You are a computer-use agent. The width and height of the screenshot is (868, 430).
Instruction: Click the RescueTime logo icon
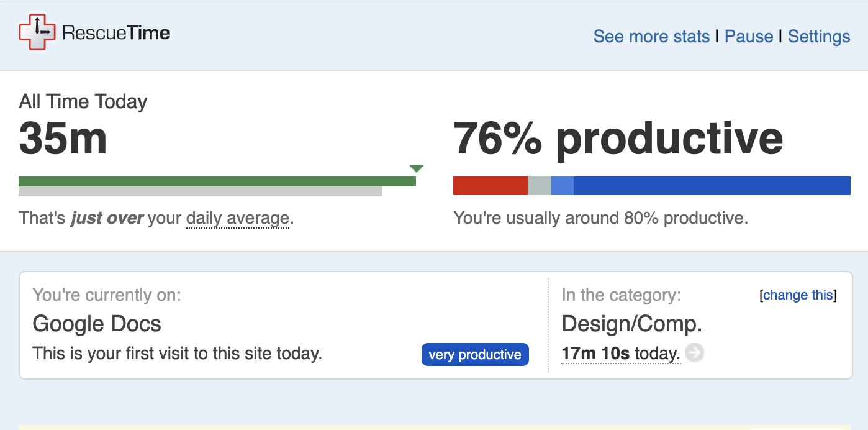[x=37, y=32]
